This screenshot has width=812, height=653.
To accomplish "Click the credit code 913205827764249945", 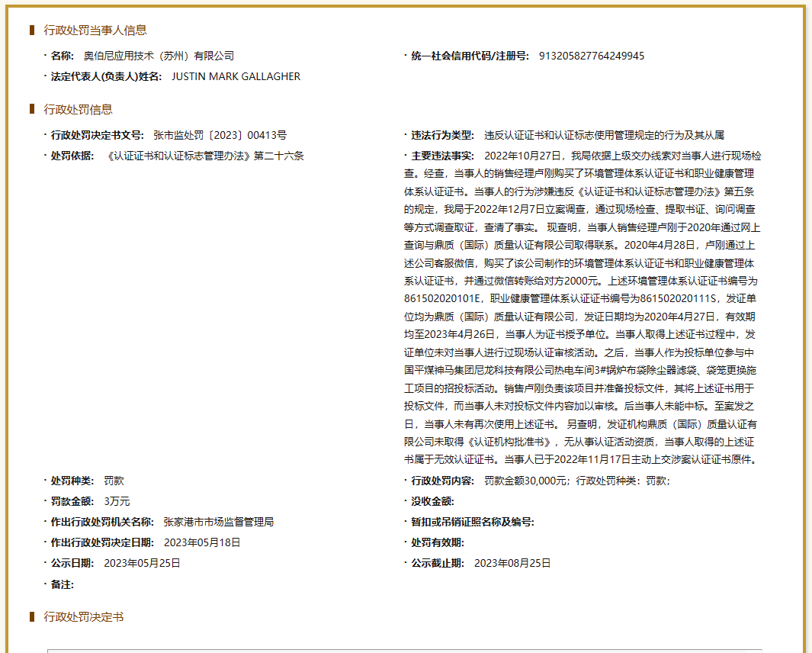I will [594, 56].
